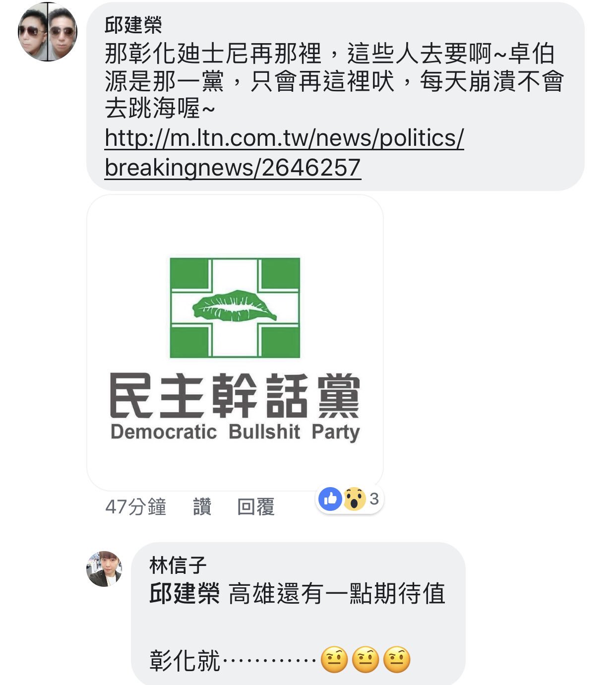Click the middle raised-eyebrow emoji
Viewport: 616px width, 685px height.
366,660
